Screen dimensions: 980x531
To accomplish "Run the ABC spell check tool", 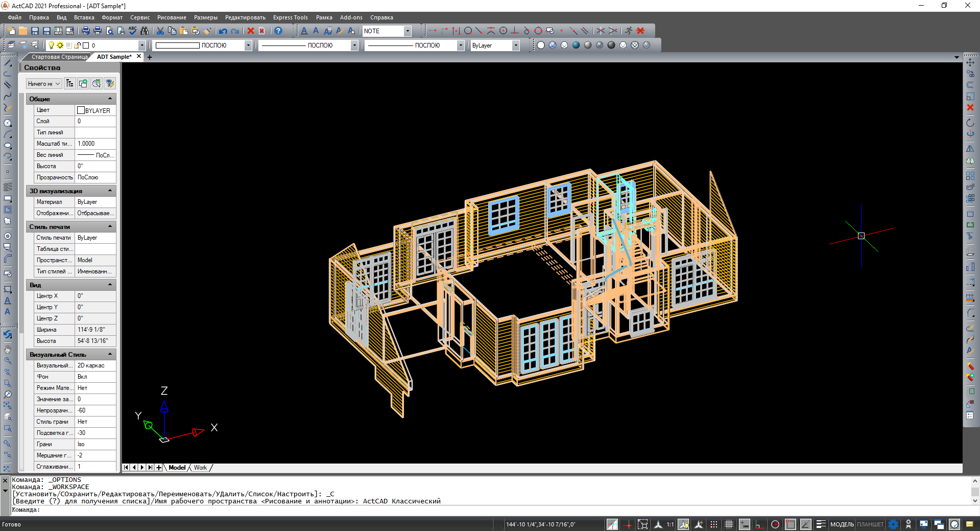I will point(133,31).
